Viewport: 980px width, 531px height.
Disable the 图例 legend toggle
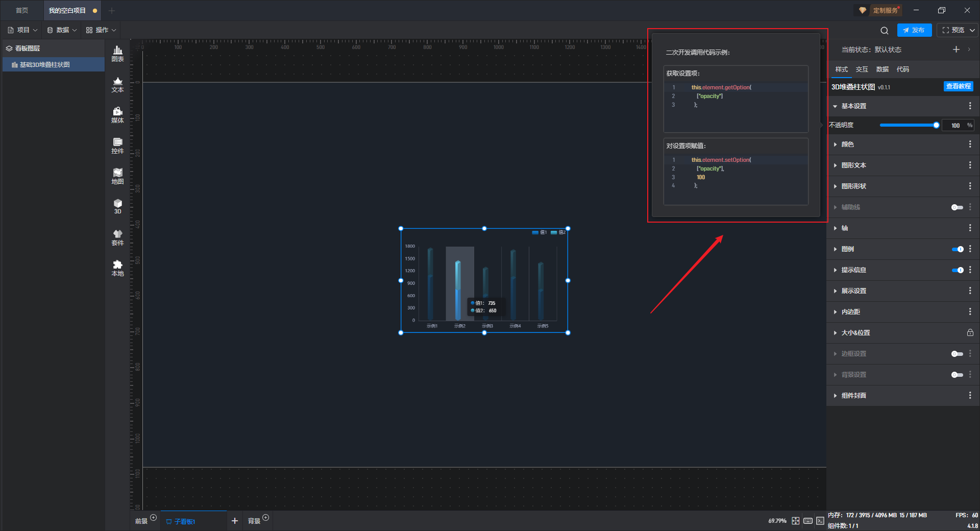click(957, 249)
